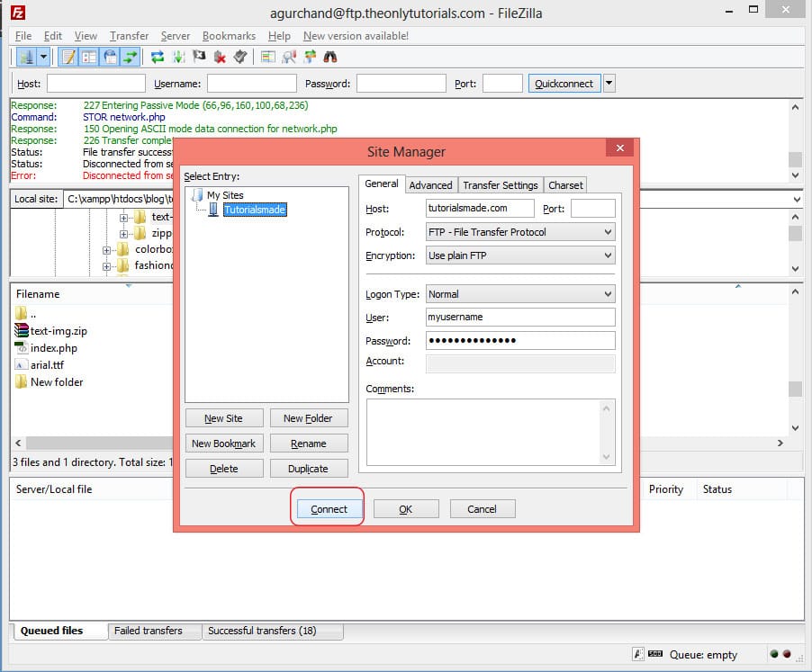Open the Bookmarks menu
812x672 pixels.
[229, 36]
